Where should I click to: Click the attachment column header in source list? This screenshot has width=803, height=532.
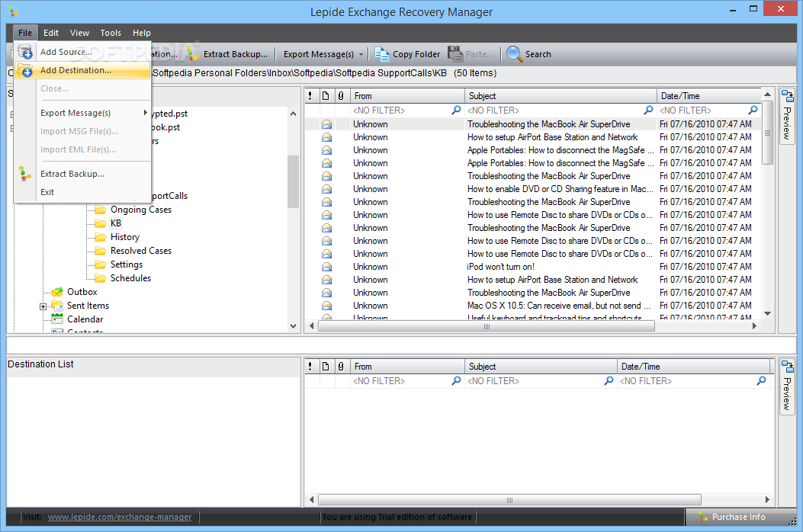tap(341, 96)
